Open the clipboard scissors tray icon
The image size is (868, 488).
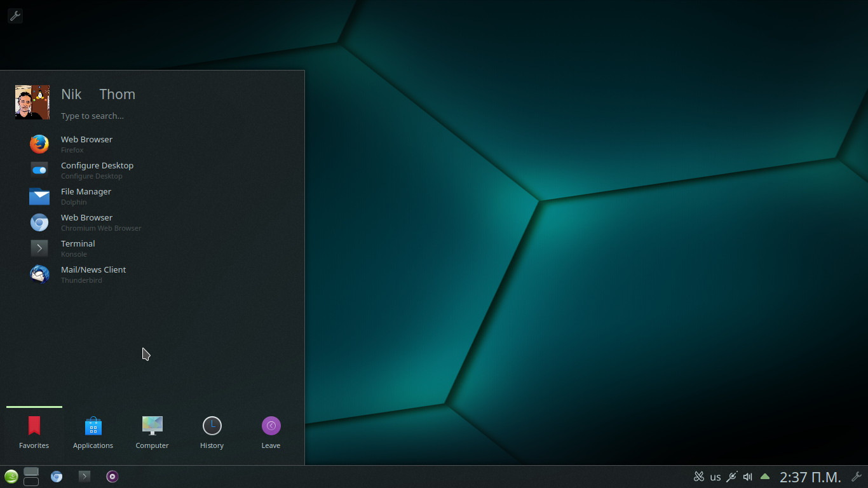699,477
